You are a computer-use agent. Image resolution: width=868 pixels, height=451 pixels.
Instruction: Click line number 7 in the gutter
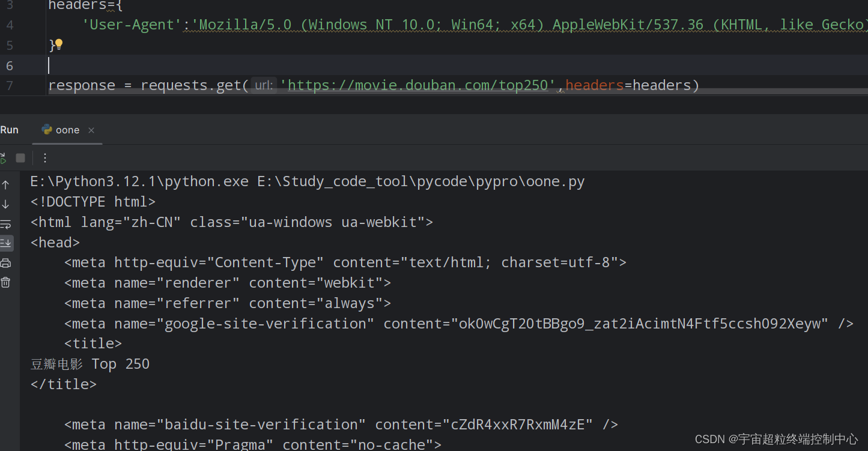(9, 86)
